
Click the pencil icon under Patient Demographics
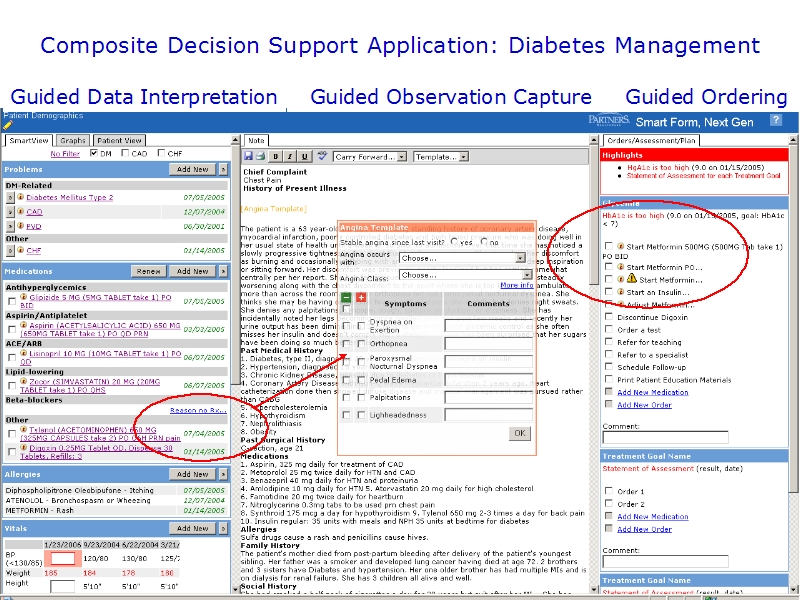coord(8,126)
